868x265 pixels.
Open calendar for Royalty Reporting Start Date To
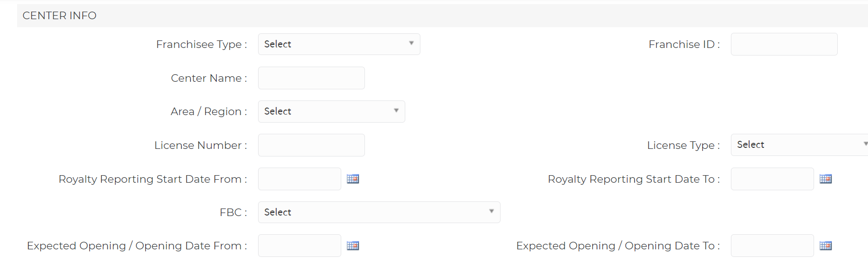(826, 179)
